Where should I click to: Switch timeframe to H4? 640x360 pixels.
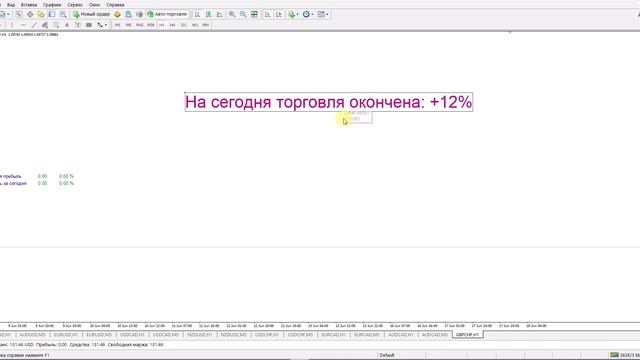[173, 25]
